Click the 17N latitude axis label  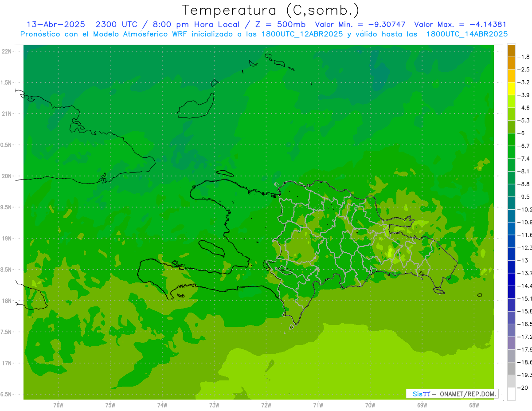pos(8,363)
